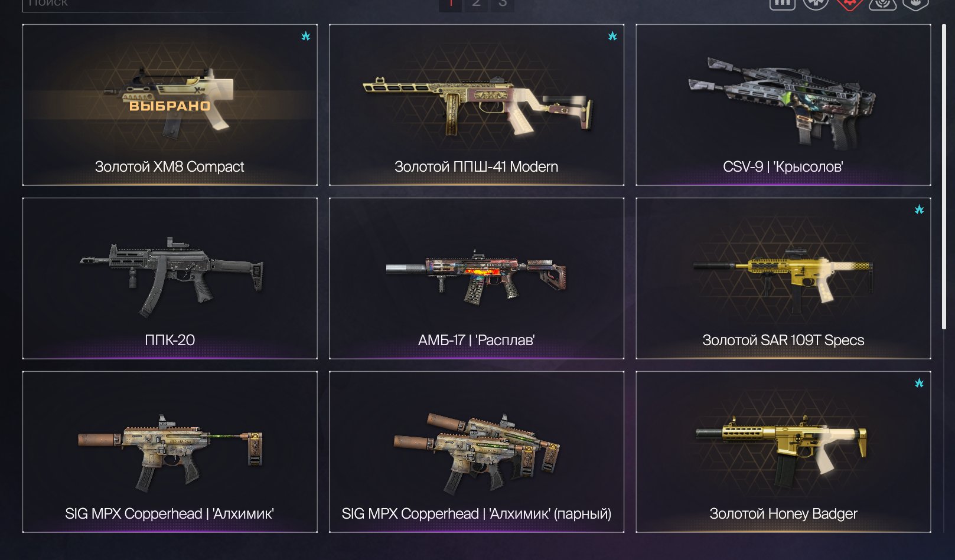Switch to page 1 of the weapon list
Image resolution: width=955 pixels, height=560 pixels.
(451, 4)
